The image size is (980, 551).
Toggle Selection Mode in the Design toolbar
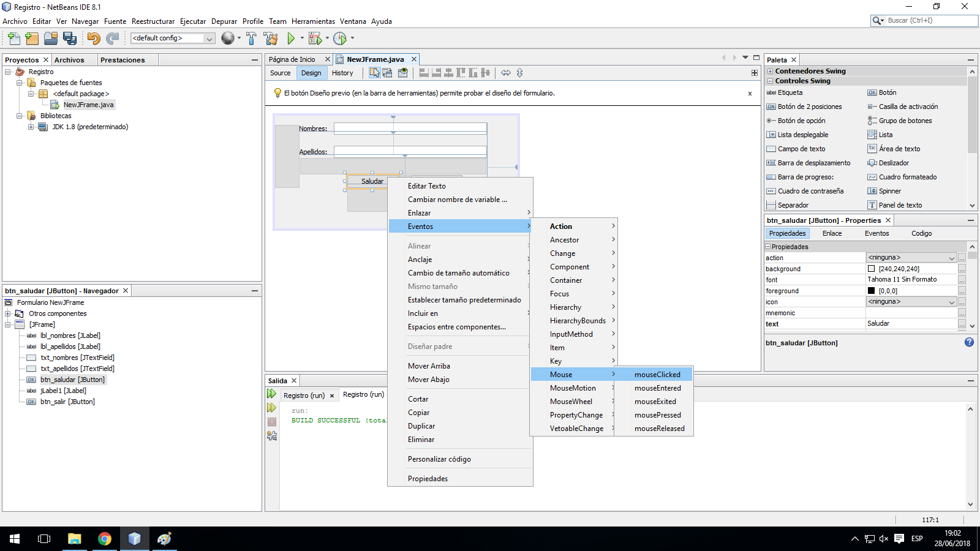coord(375,72)
